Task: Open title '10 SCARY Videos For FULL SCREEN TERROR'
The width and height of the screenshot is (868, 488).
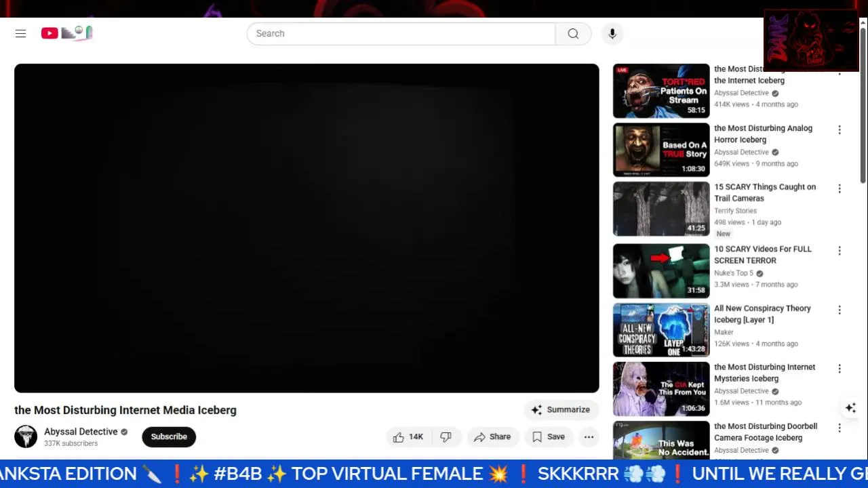Action: [x=763, y=255]
